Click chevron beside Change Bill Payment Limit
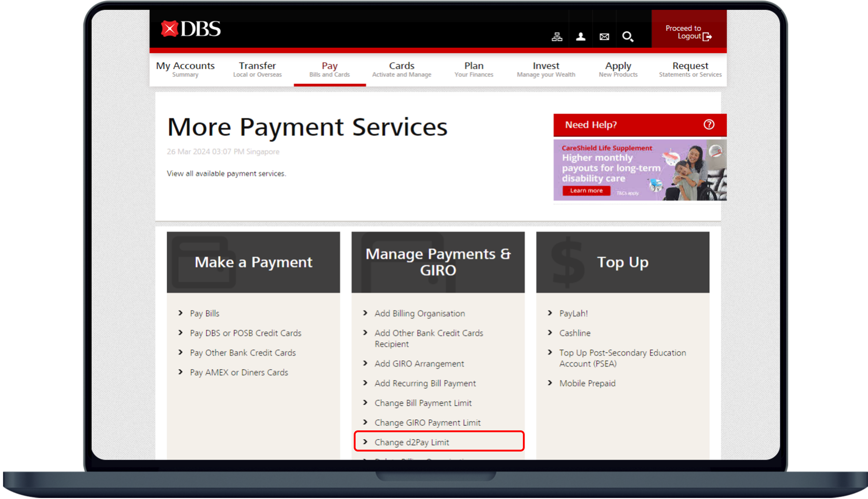Image resolution: width=868 pixels, height=499 pixels. click(x=365, y=402)
